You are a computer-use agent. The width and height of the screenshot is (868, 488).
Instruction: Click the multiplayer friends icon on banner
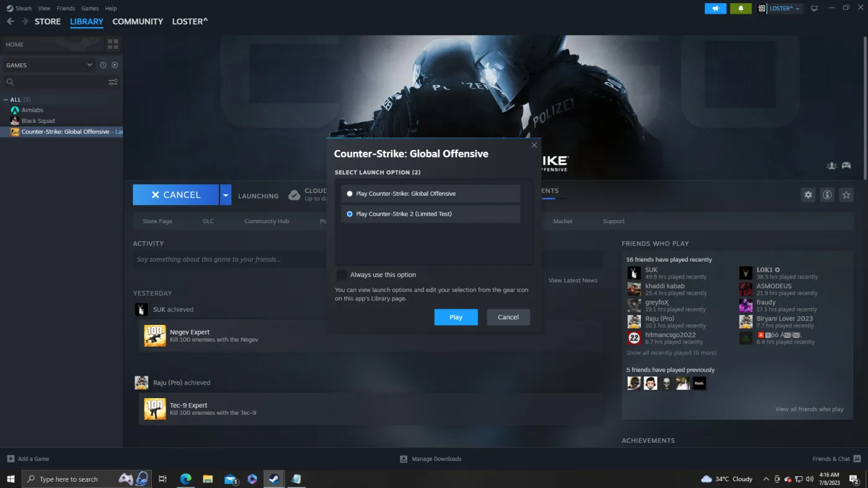(x=831, y=166)
